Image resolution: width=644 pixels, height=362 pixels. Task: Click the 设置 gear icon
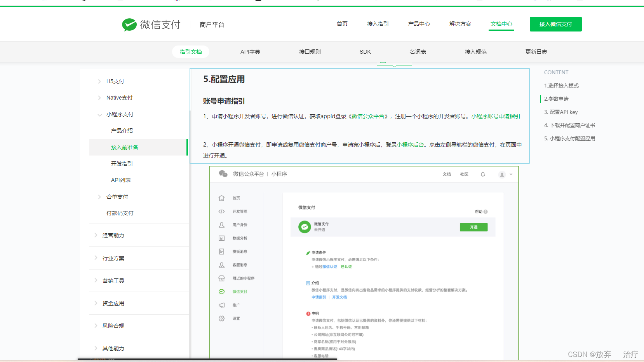[x=221, y=318]
